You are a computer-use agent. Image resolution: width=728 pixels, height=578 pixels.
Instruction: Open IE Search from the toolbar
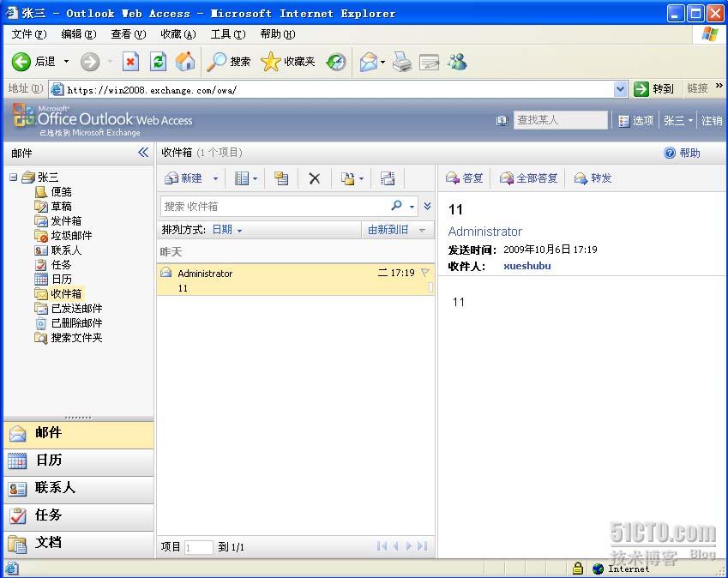point(228,61)
